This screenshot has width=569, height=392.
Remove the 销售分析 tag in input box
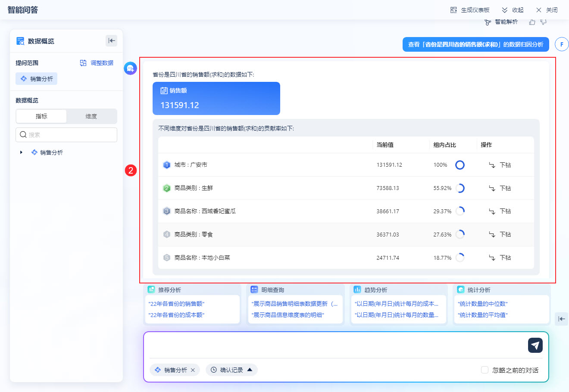tap(193, 370)
